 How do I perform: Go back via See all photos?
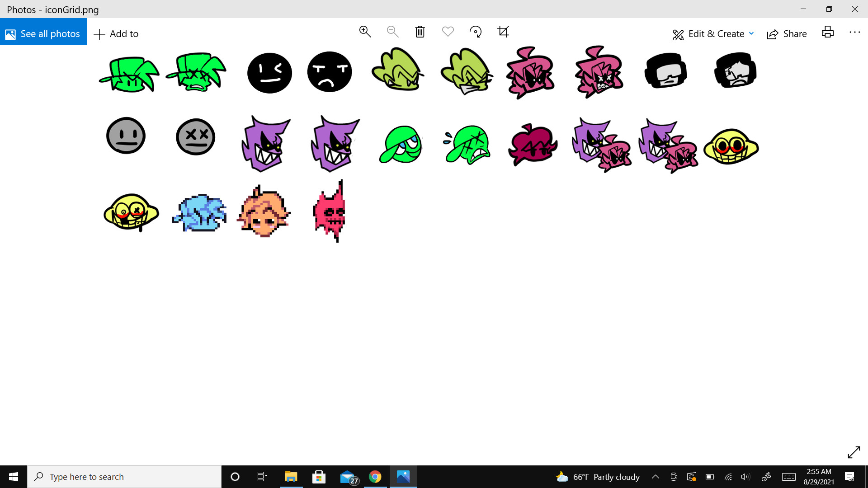click(43, 34)
